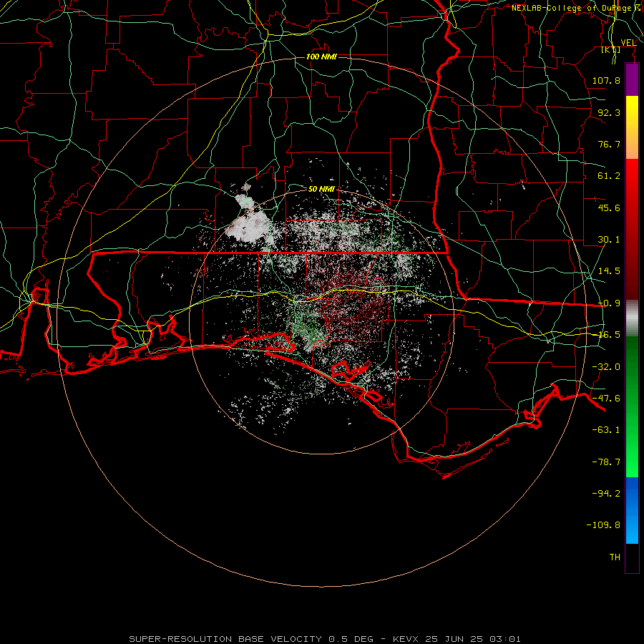
Task: Select the -0.9 velocity scale value
Action: pyautogui.click(x=609, y=303)
